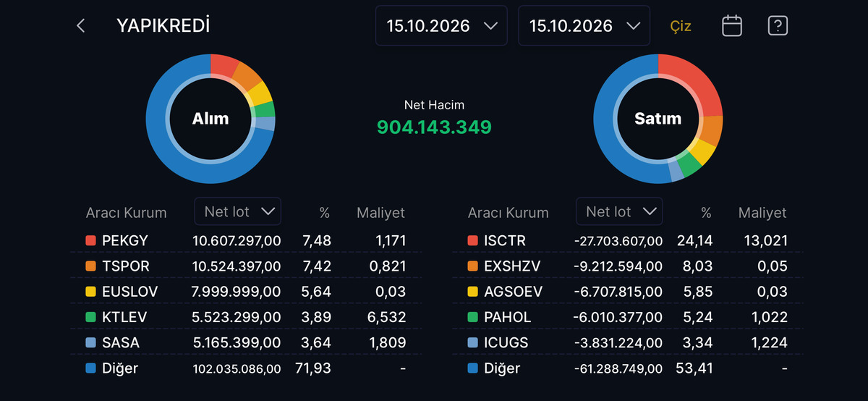
Task: Expand the Net lot dropdown under Alım
Action: point(238,211)
